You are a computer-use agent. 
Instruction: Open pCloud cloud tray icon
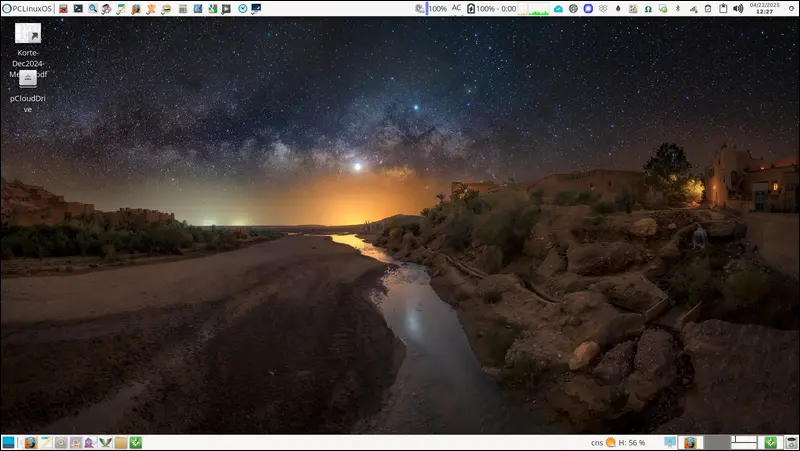point(558,9)
